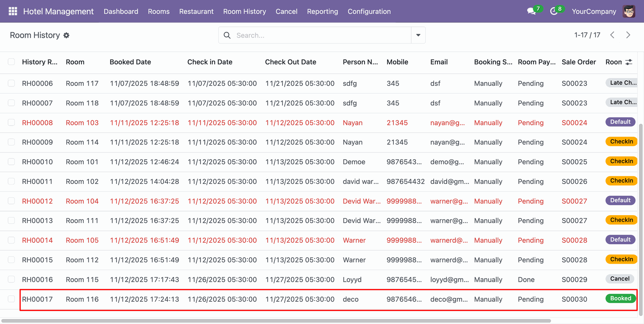The image size is (644, 324).
Task: Click into the Search input field
Action: click(319, 35)
